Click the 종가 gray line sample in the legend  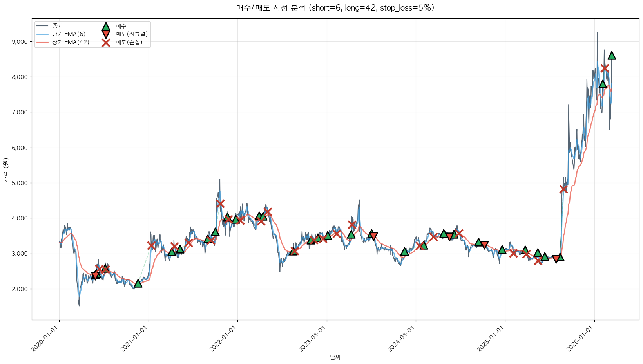point(42,26)
